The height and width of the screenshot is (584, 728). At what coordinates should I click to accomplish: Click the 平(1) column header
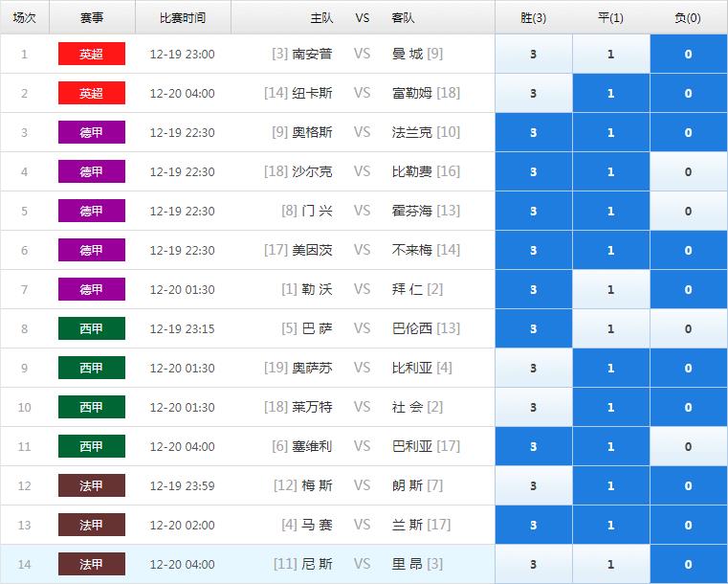[611, 17]
